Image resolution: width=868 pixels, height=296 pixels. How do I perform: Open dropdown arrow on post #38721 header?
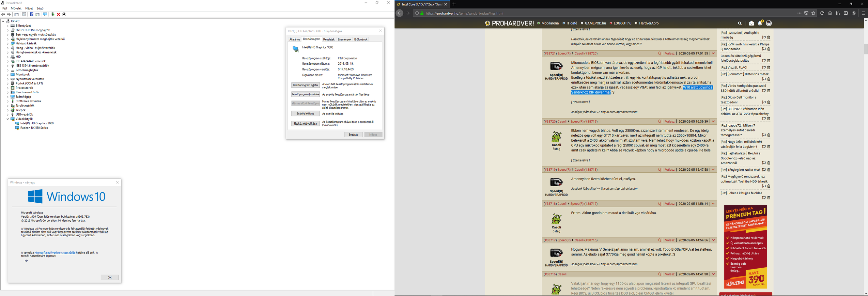point(713,54)
